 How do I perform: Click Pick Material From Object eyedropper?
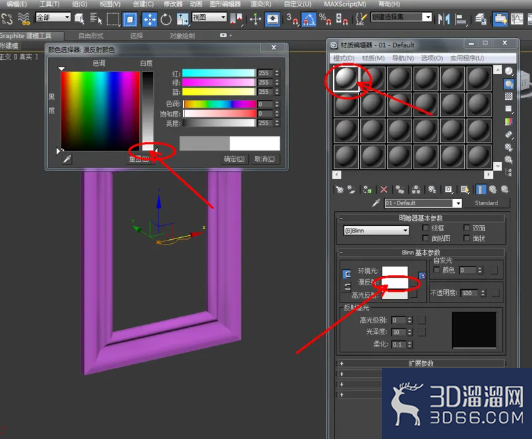(376, 203)
